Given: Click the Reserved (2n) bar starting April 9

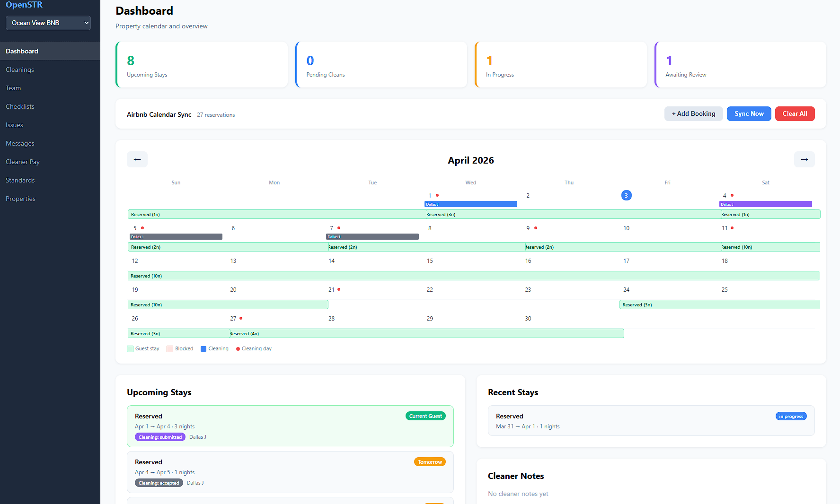Looking at the screenshot, I should pyautogui.click(x=623, y=247).
